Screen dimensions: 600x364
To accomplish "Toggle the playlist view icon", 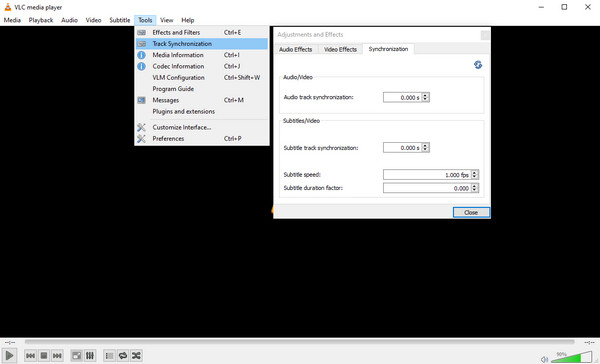I will (109, 356).
